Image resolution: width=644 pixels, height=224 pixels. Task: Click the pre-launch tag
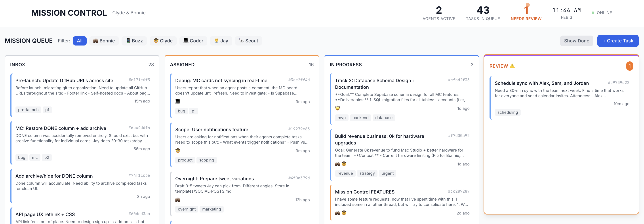click(x=28, y=110)
